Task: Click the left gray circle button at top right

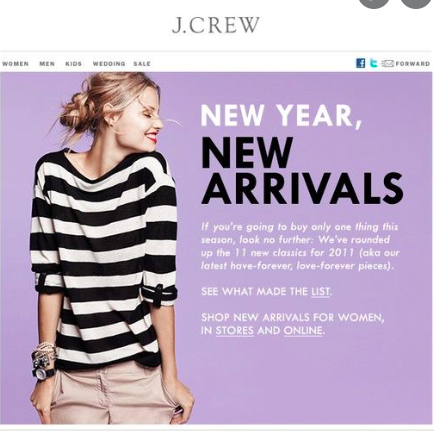Action: 374,2
